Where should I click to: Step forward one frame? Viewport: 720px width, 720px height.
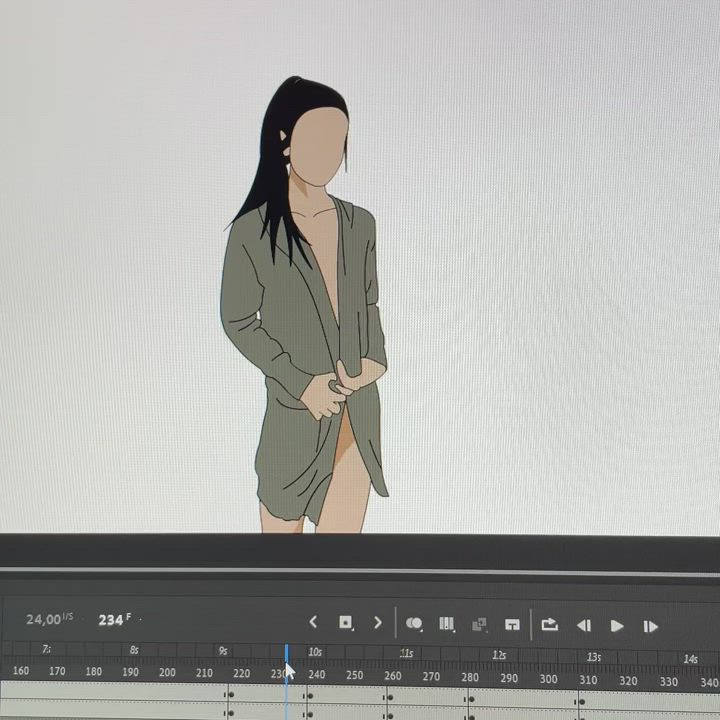coord(650,626)
